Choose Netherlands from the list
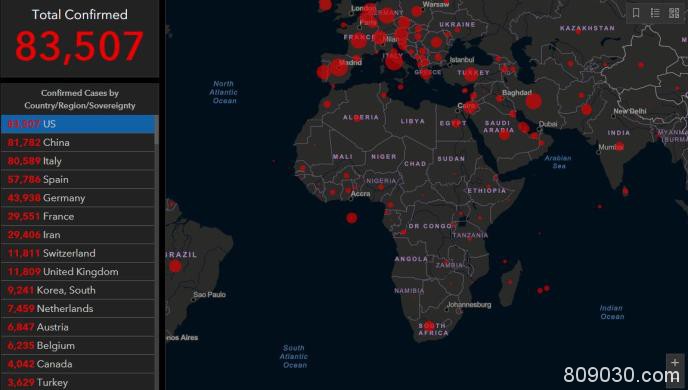The width and height of the screenshot is (688, 390). click(x=78, y=308)
